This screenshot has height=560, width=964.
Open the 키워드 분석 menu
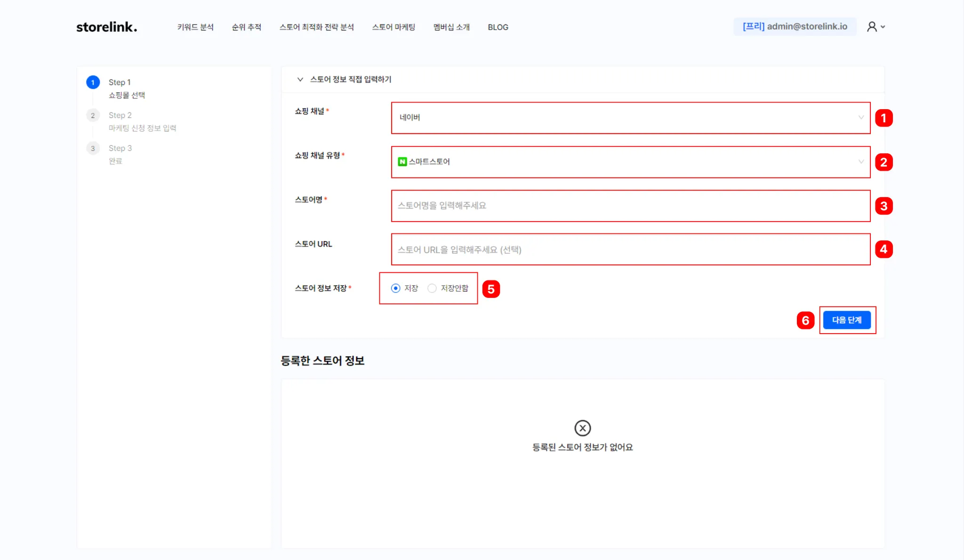click(x=195, y=27)
